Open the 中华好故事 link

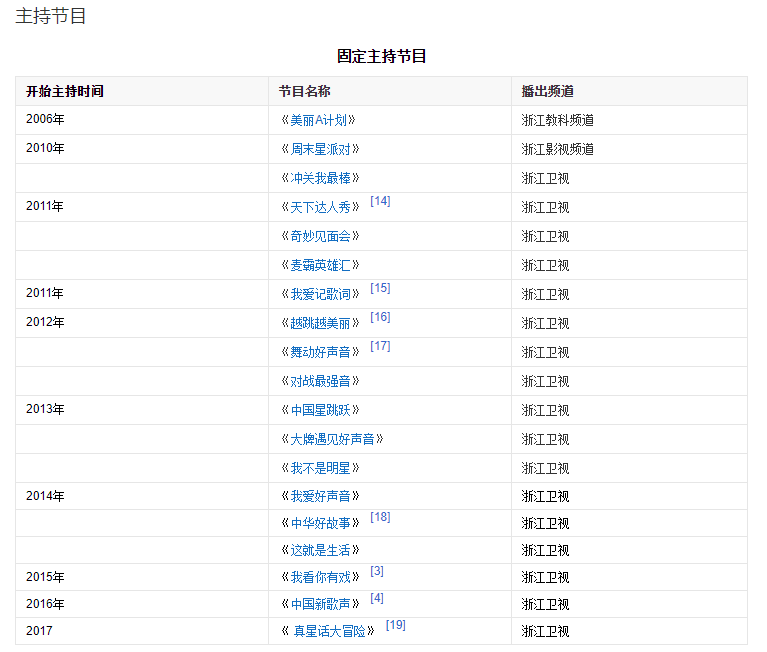pyautogui.click(x=320, y=523)
